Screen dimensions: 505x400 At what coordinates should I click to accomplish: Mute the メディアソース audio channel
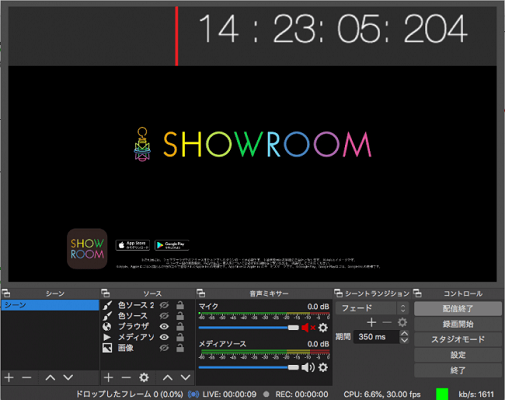(308, 367)
